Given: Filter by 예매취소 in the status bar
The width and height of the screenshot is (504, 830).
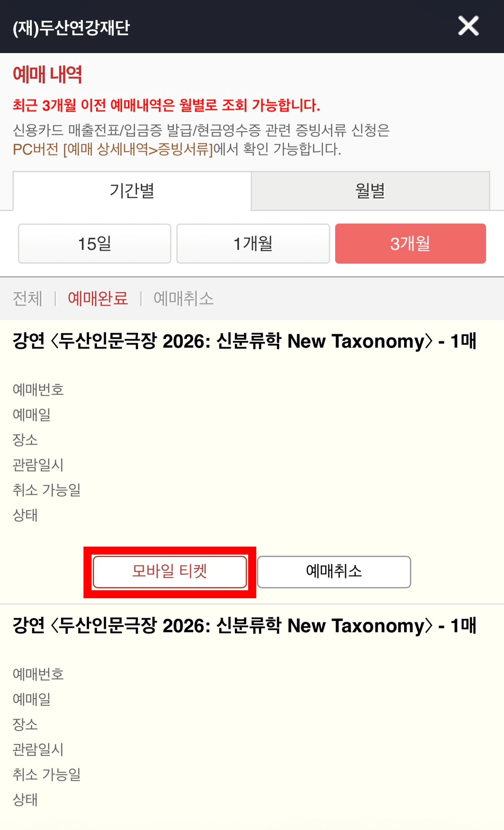Looking at the screenshot, I should click(x=183, y=298).
